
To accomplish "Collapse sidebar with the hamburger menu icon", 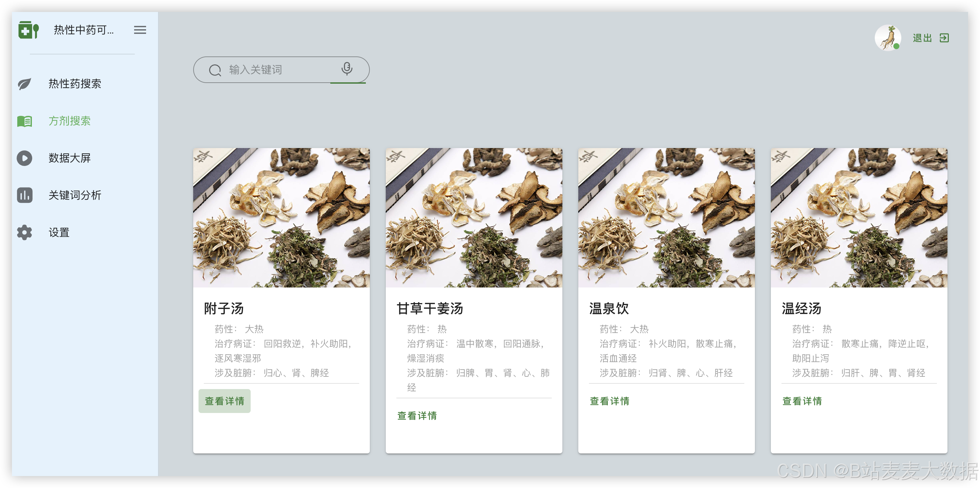I will point(140,30).
